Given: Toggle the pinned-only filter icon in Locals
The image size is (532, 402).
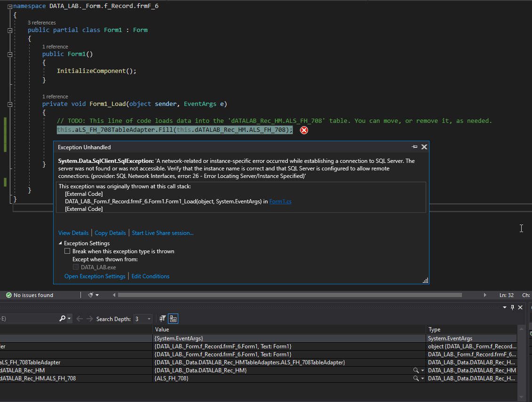Looking at the screenshot, I should coord(163,319).
